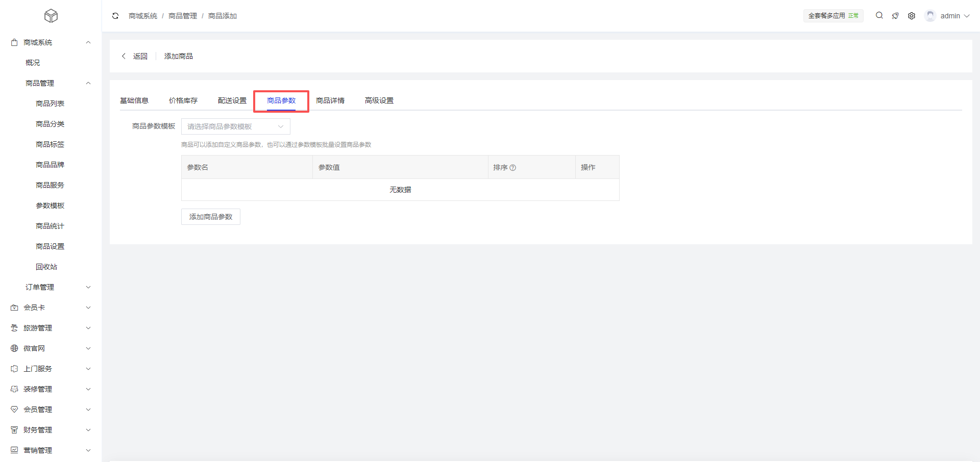Click the 添加商品 page title
The height and width of the screenshot is (462, 980).
click(179, 56)
